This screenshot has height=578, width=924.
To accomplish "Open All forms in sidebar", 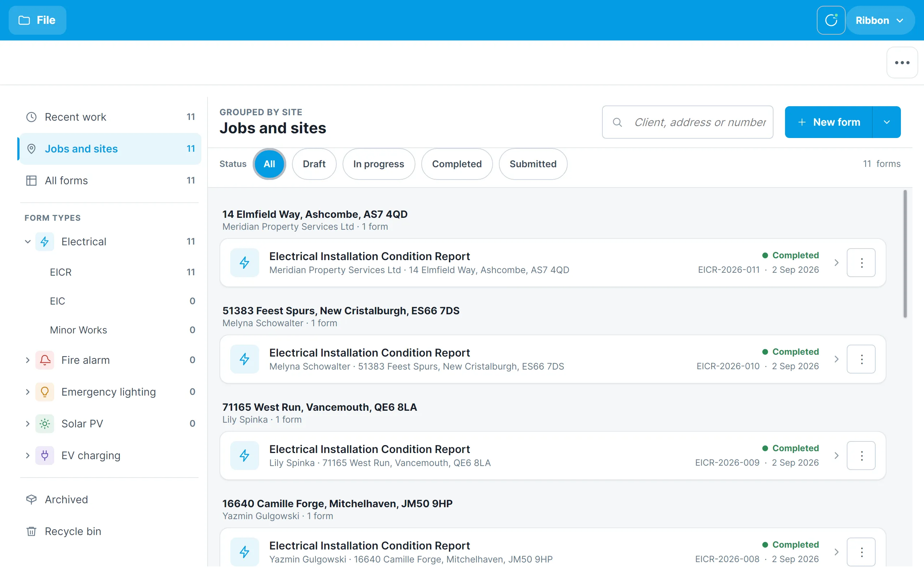I will 111,180.
